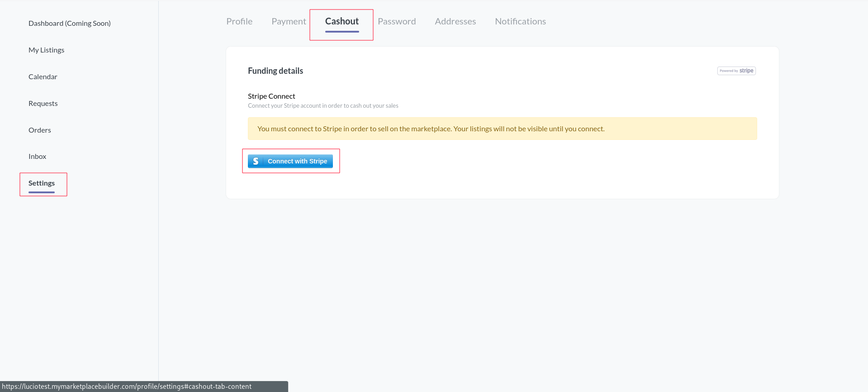Switch to the Notifications tab
Image resolution: width=868 pixels, height=392 pixels.
[x=520, y=21]
